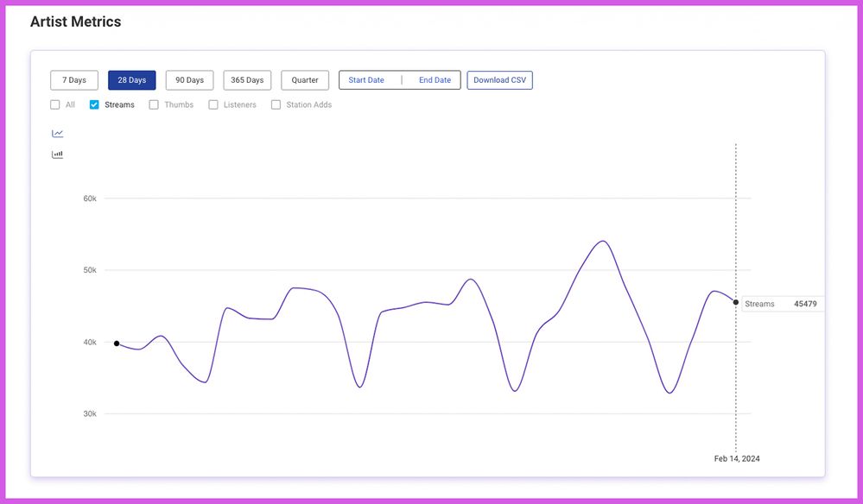Click the first data point near 40k

point(117,343)
